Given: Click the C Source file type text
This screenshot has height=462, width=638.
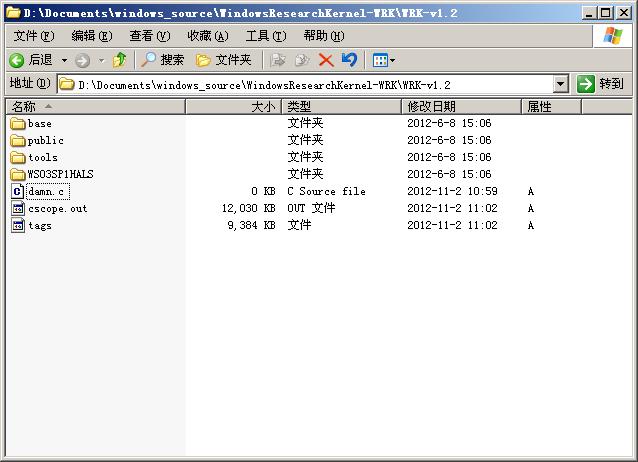Looking at the screenshot, I should point(326,191).
